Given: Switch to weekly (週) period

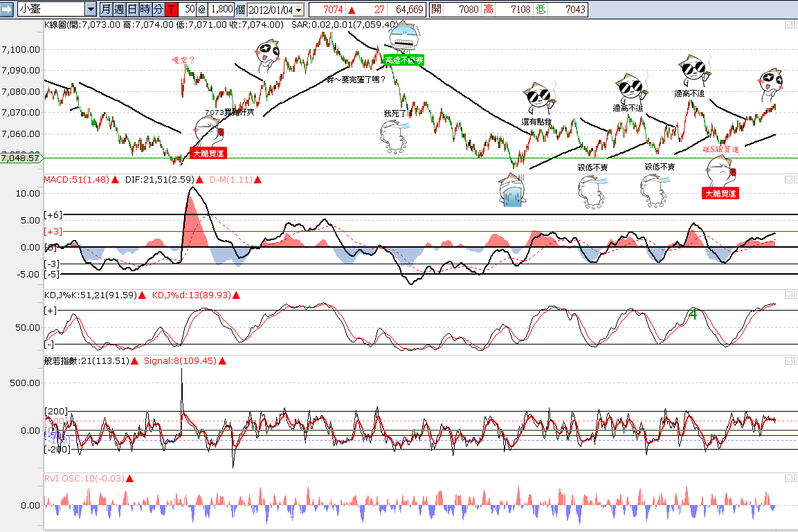Looking at the screenshot, I should pos(118,9).
